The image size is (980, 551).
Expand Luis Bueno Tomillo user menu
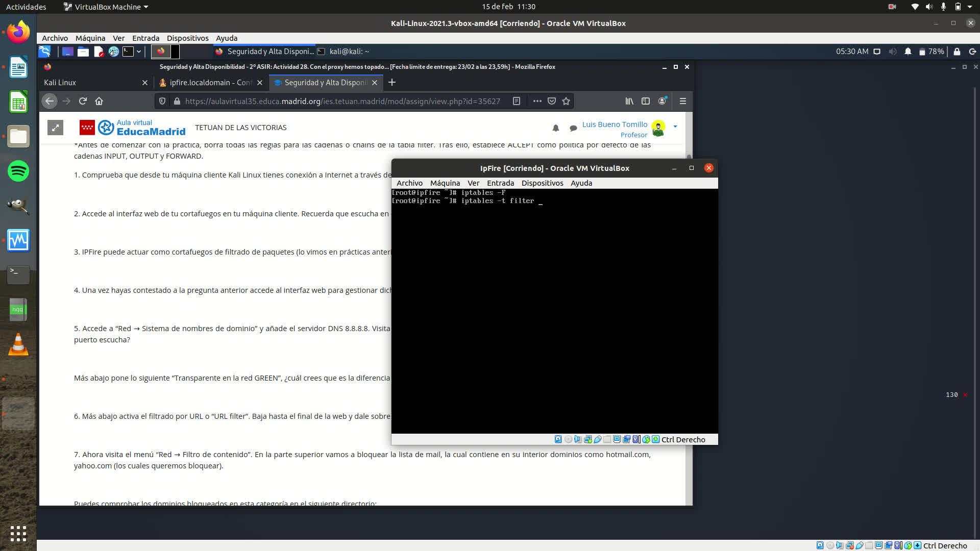(675, 127)
